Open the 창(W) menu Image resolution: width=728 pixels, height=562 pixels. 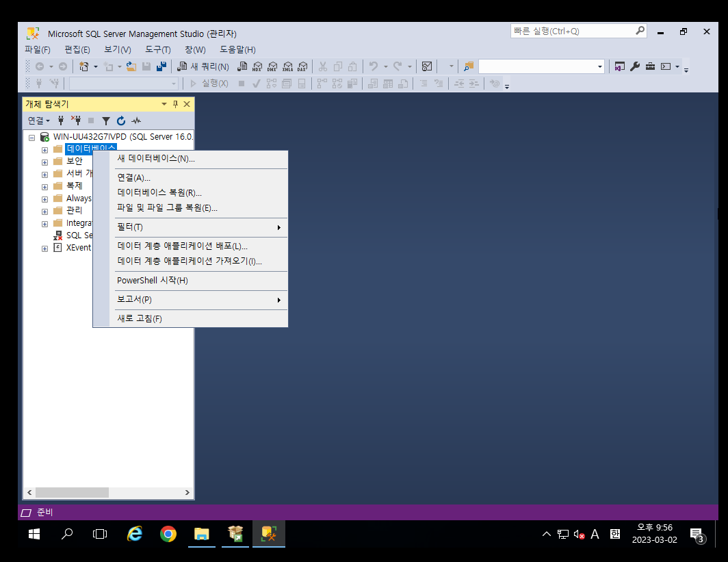point(196,49)
